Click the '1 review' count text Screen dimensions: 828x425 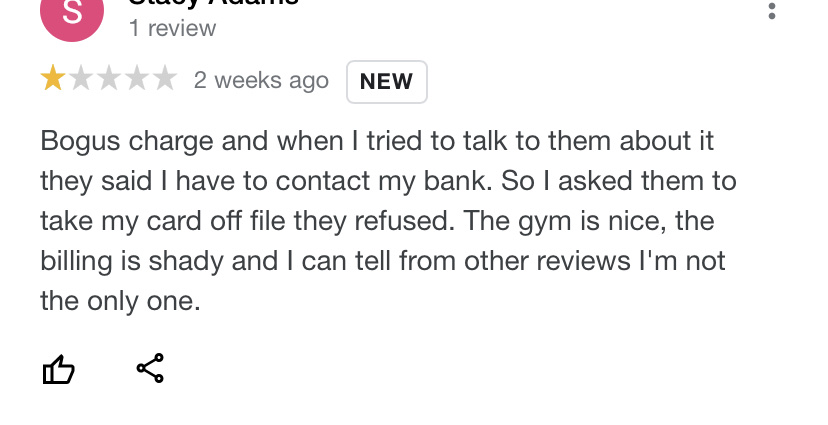click(172, 29)
